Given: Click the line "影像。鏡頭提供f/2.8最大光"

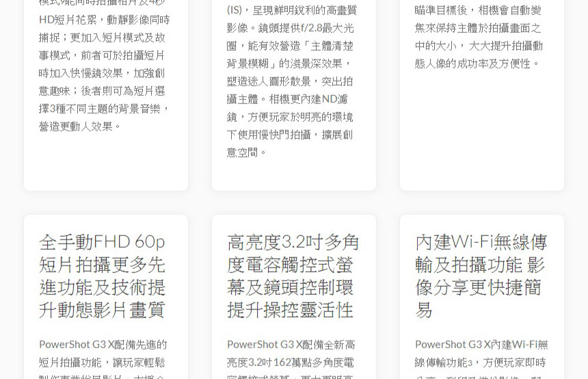Looking at the screenshot, I should 291,28.
